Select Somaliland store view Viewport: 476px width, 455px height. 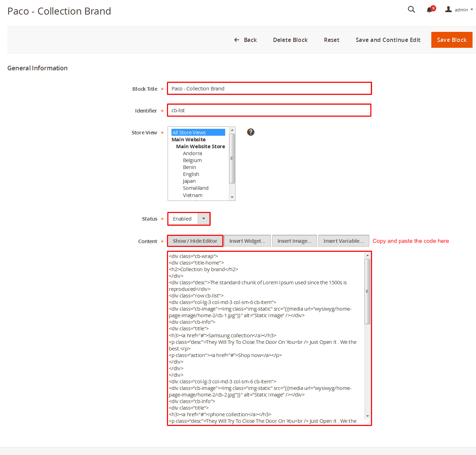196,188
